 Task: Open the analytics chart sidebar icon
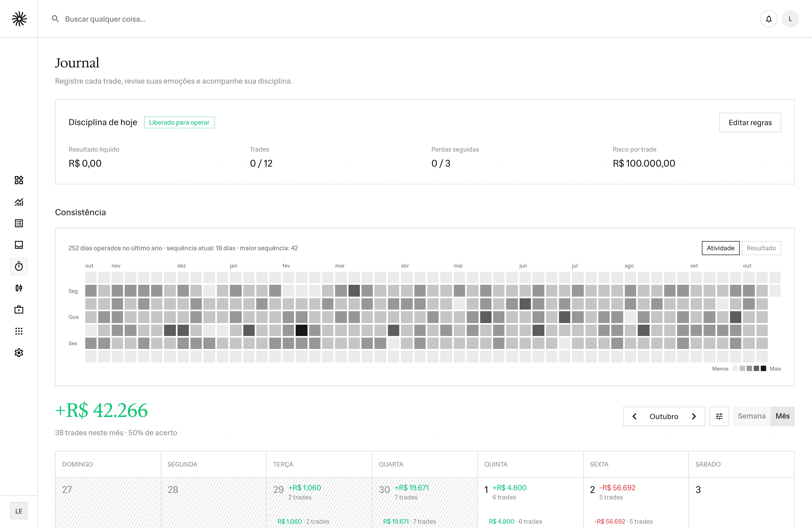pyautogui.click(x=19, y=202)
